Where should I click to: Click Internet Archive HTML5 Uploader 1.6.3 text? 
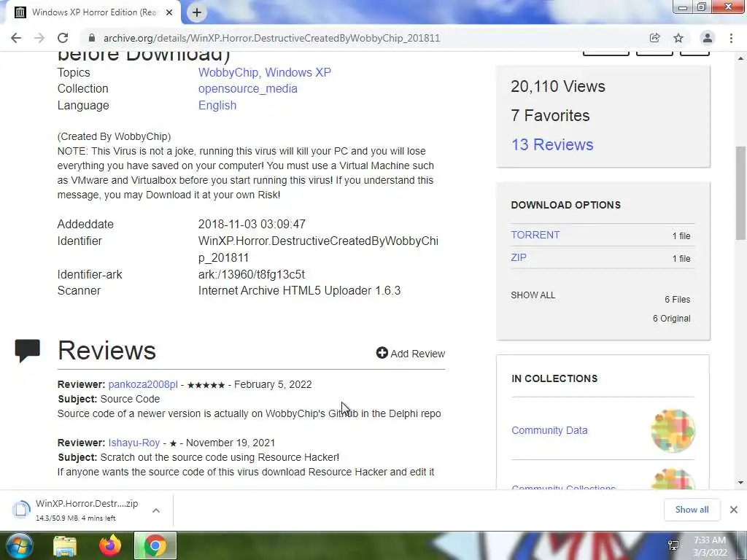coord(300,290)
